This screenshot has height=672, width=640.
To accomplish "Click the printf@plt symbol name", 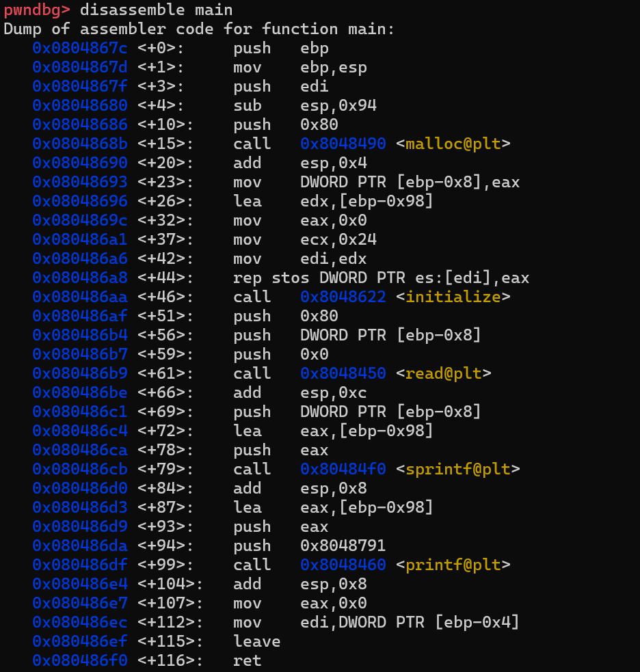I will point(453,565).
